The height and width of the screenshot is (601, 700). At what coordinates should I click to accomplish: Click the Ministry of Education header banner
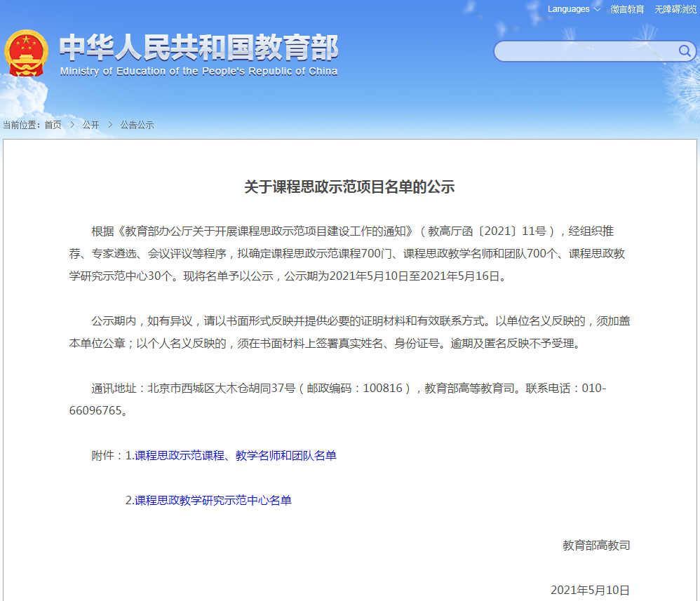click(x=200, y=53)
